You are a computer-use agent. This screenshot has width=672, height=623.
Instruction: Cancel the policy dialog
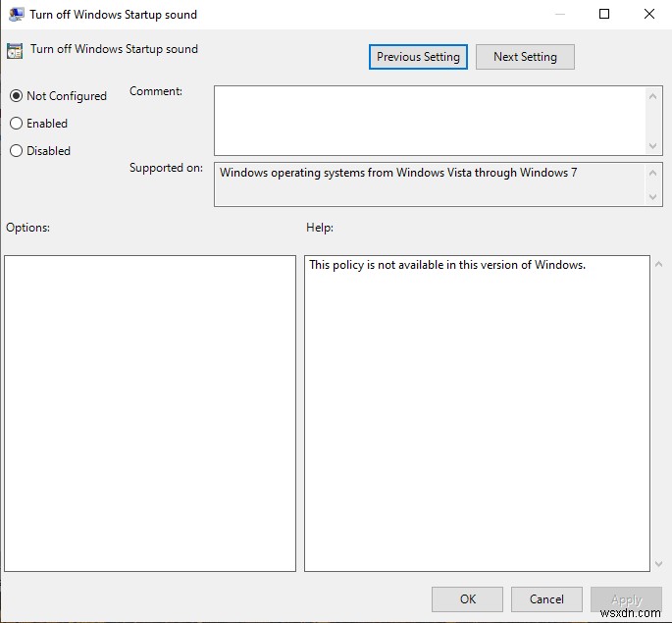click(x=546, y=599)
